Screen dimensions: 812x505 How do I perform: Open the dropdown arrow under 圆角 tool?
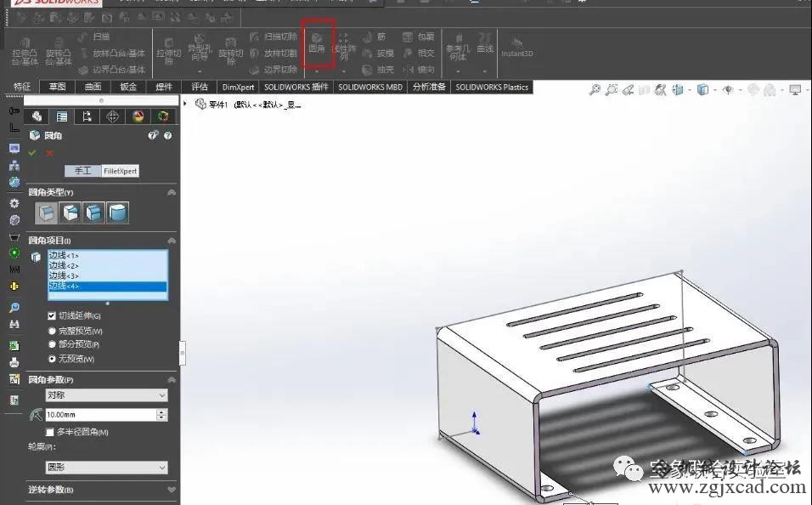point(317,71)
